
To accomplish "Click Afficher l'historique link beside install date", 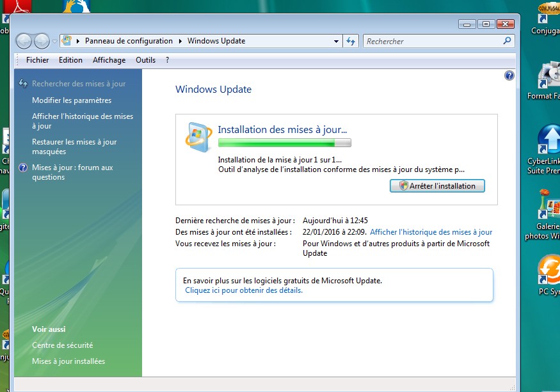I will (x=431, y=232).
